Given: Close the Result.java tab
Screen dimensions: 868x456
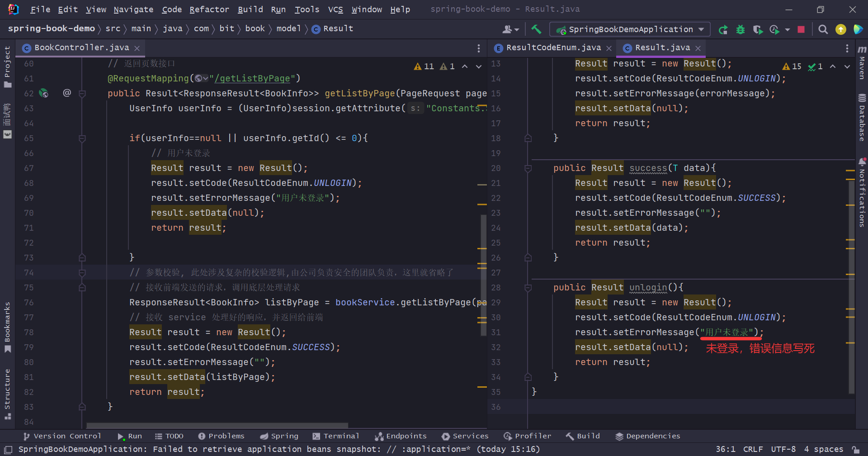Looking at the screenshot, I should click(698, 48).
